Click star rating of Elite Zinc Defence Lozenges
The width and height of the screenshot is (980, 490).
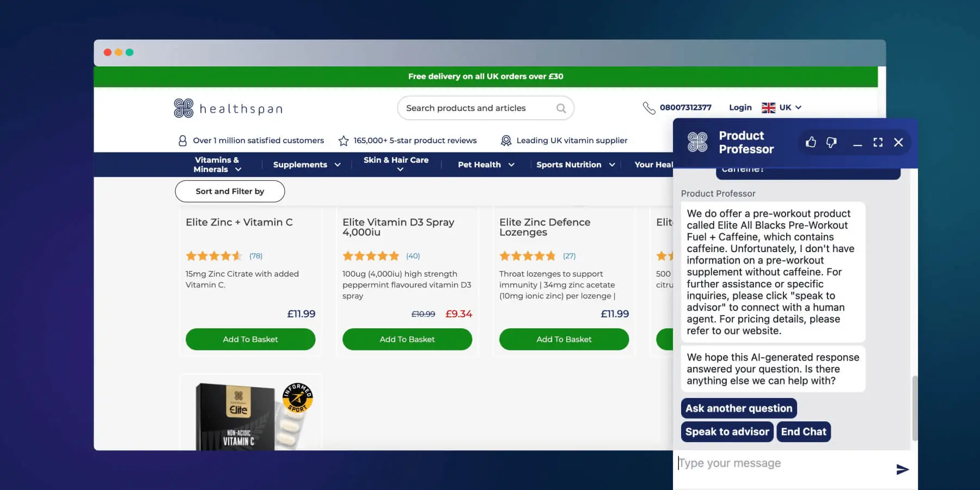point(528,256)
